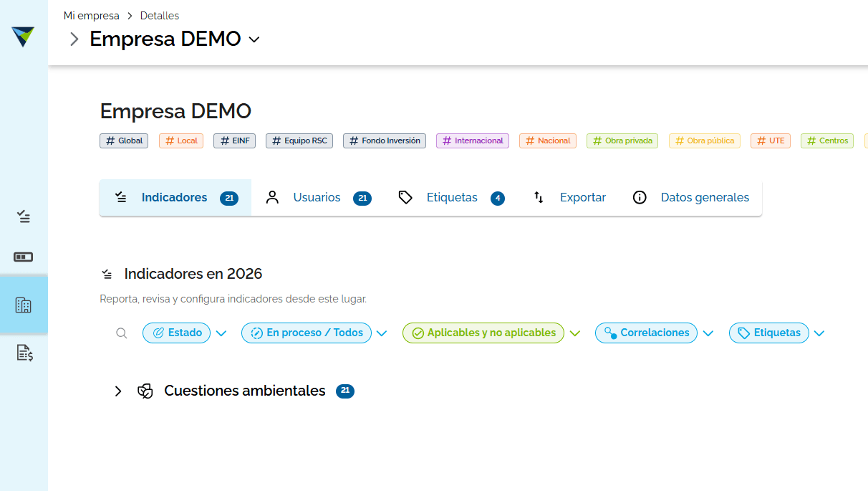Click the Cuestiones ambientales heading

pos(245,391)
